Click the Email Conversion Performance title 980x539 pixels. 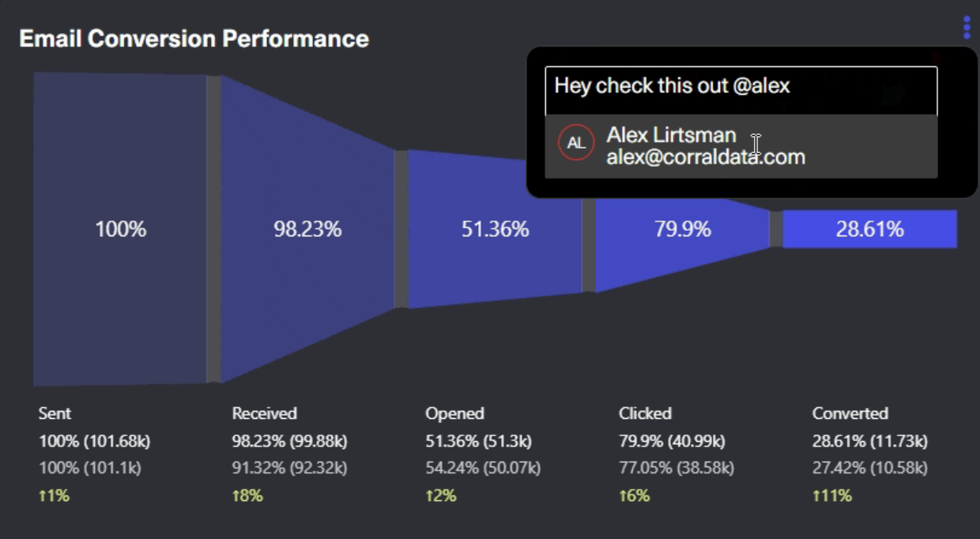[194, 39]
